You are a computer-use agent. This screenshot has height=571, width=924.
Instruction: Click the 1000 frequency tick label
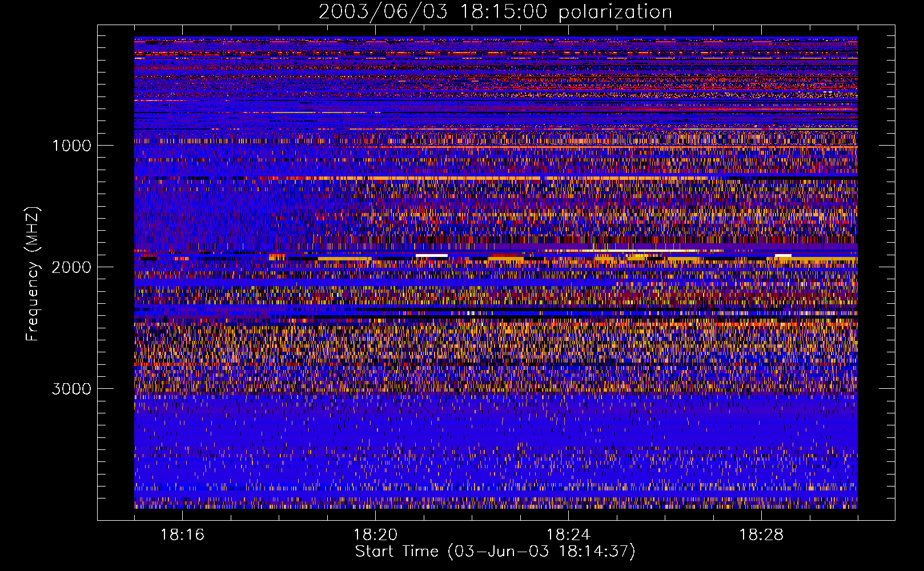pos(71,146)
